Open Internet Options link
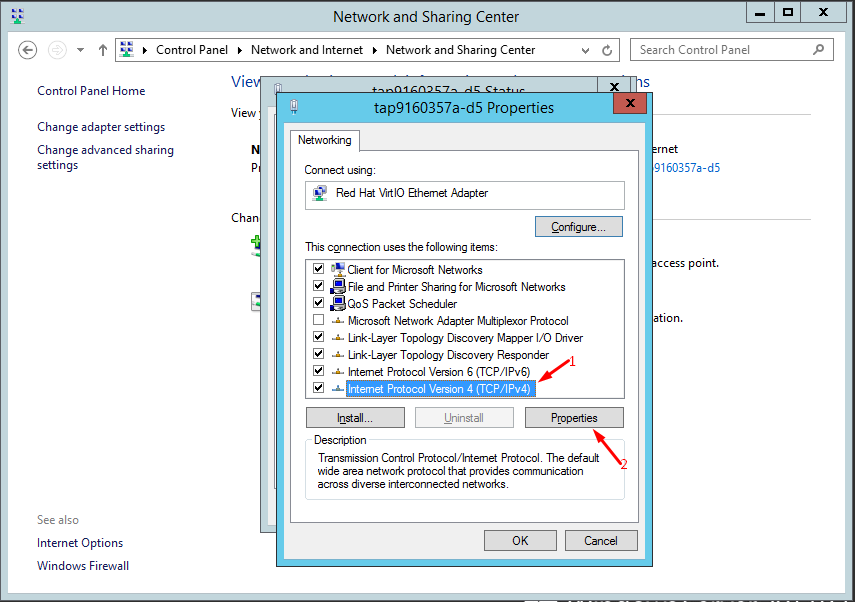 [x=80, y=543]
